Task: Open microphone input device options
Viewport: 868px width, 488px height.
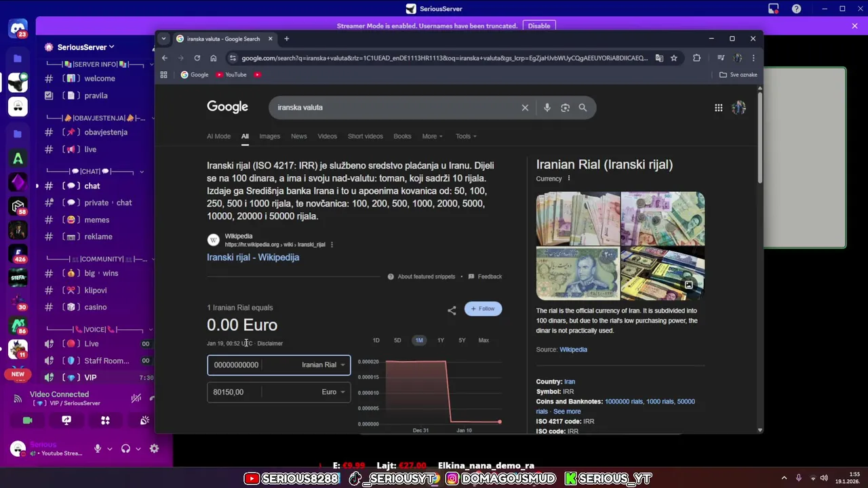Action: (x=110, y=448)
